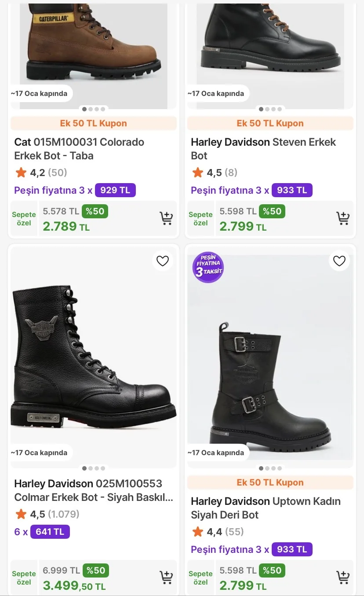Add Harley Davidson Steven boot to cart
The image size is (364, 596).
coord(343,218)
